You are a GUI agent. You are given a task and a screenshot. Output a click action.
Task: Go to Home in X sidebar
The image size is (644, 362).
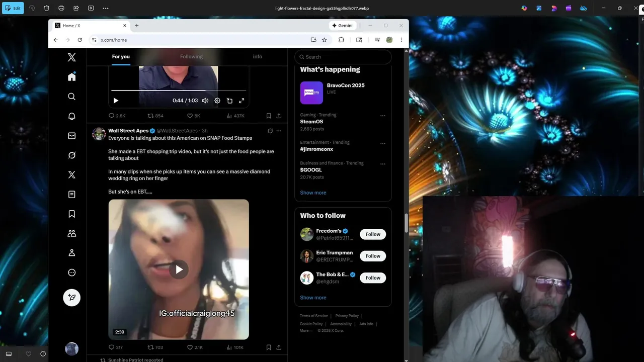click(71, 76)
